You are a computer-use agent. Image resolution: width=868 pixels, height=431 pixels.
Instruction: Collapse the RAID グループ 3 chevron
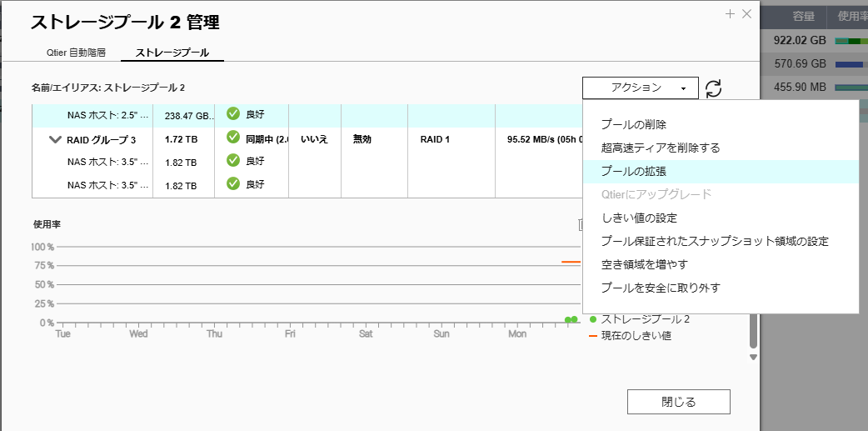pos(56,140)
